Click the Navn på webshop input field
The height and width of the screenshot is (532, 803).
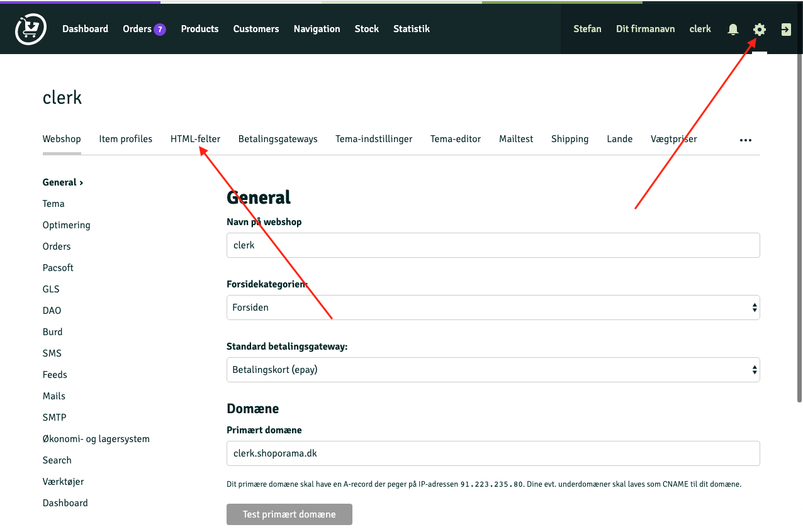493,245
